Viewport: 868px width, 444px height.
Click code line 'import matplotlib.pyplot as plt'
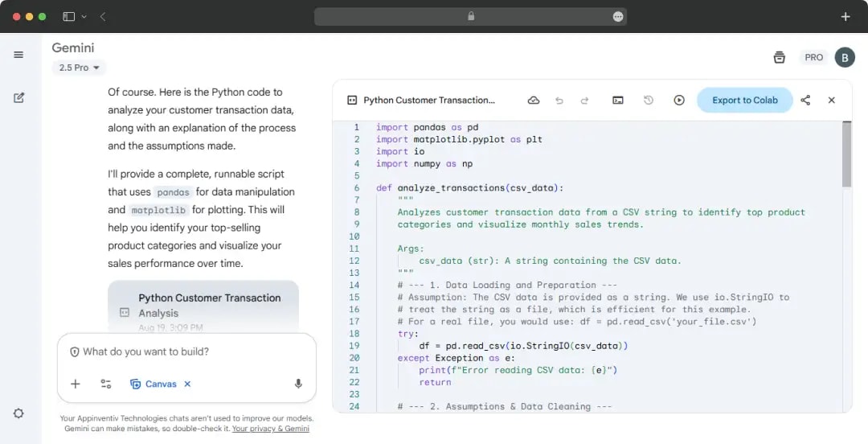(459, 140)
